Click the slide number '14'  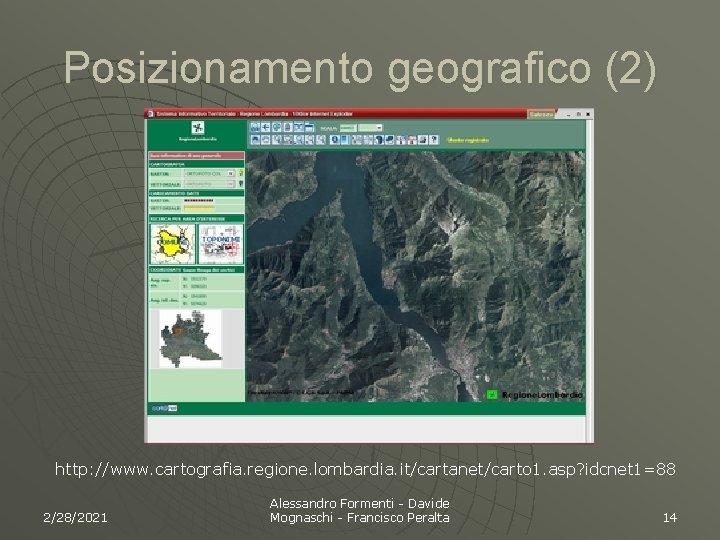670,518
